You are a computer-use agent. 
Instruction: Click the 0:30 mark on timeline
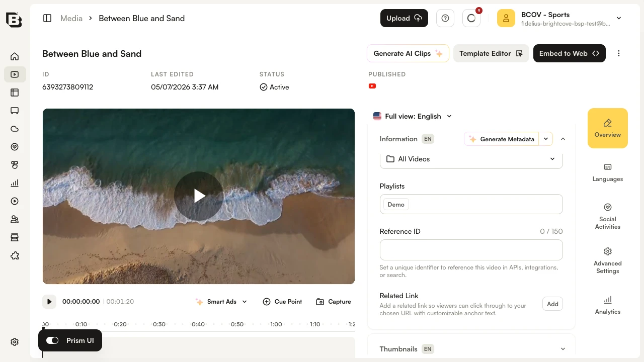click(159, 324)
